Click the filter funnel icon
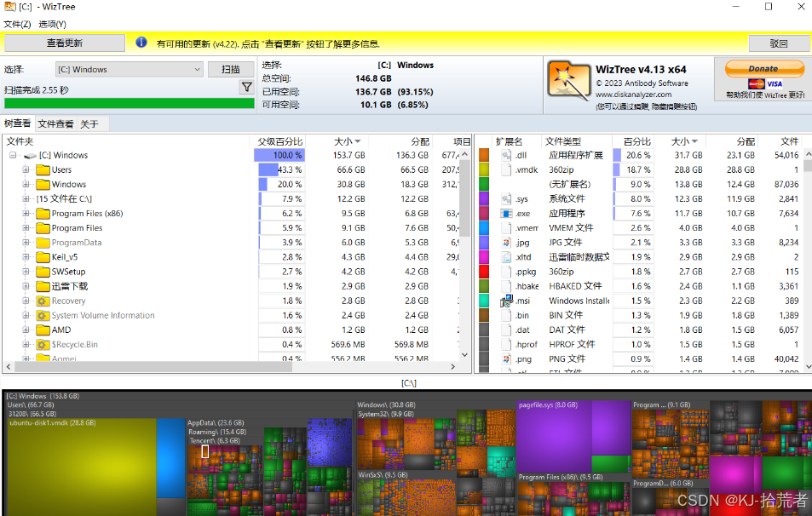The height and width of the screenshot is (516, 812). click(x=247, y=87)
